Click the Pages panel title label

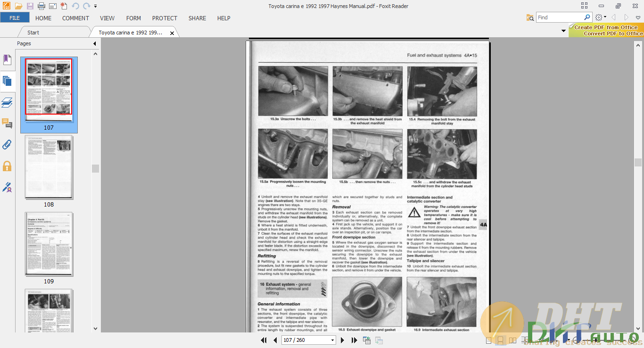click(x=24, y=43)
